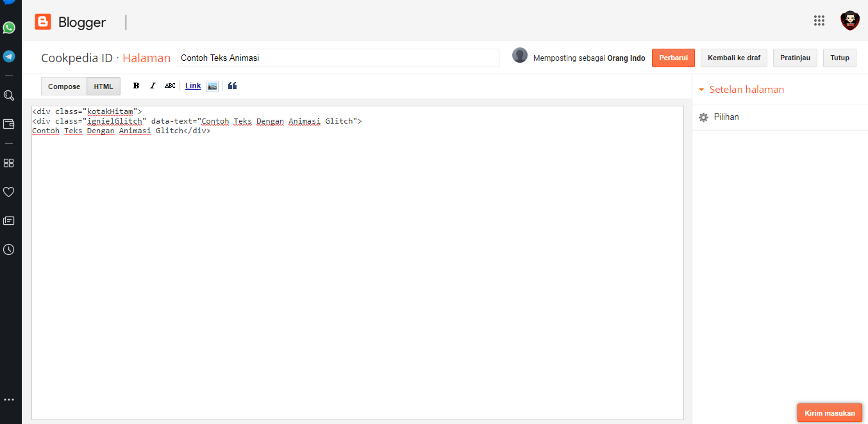
Task: Click the word kotakHitam in the code
Action: (x=110, y=111)
